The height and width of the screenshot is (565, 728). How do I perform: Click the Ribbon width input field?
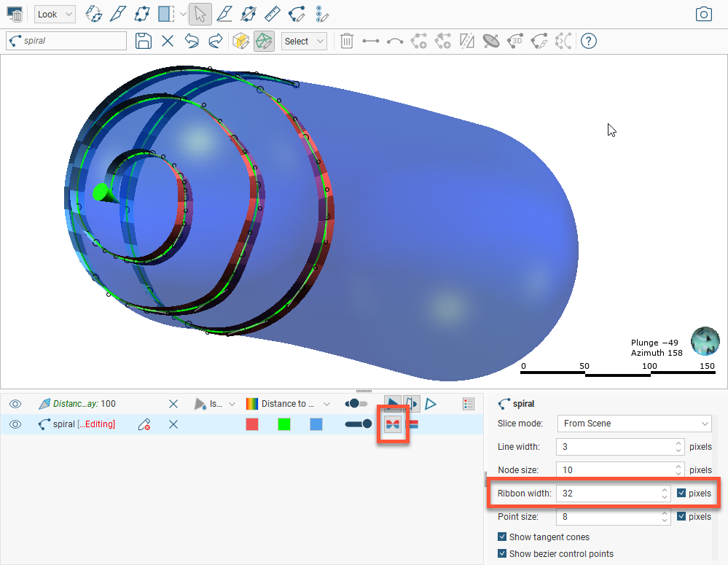pyautogui.click(x=607, y=494)
